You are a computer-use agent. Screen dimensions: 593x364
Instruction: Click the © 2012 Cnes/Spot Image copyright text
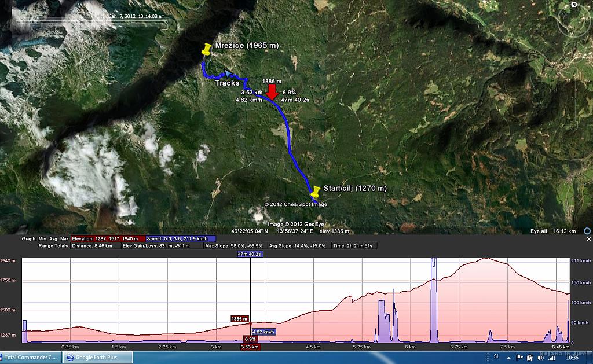(x=296, y=204)
